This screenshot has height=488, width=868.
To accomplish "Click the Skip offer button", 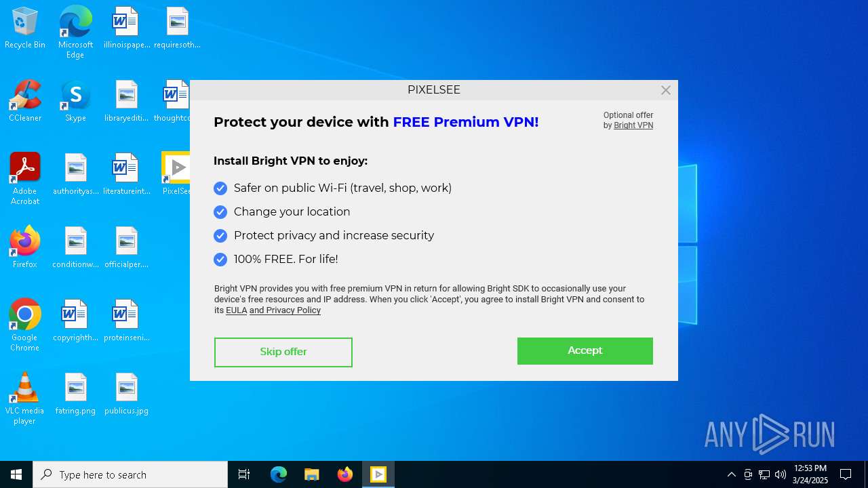I will pos(283,352).
